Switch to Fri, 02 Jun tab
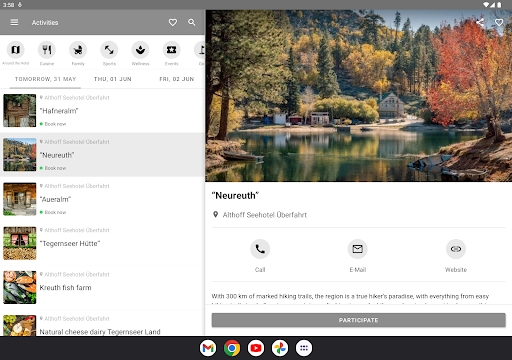 (x=177, y=79)
